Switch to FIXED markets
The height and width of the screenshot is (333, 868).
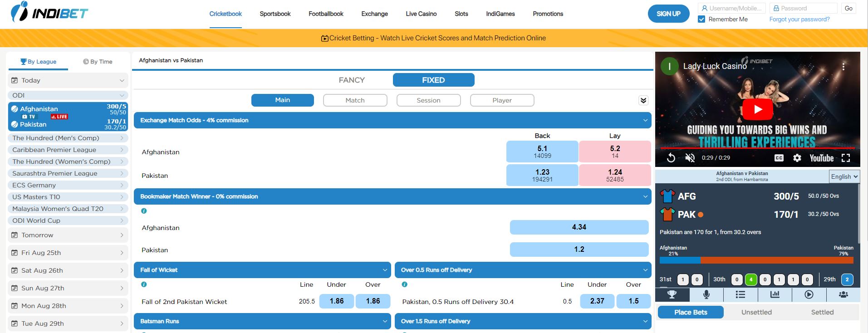click(433, 80)
